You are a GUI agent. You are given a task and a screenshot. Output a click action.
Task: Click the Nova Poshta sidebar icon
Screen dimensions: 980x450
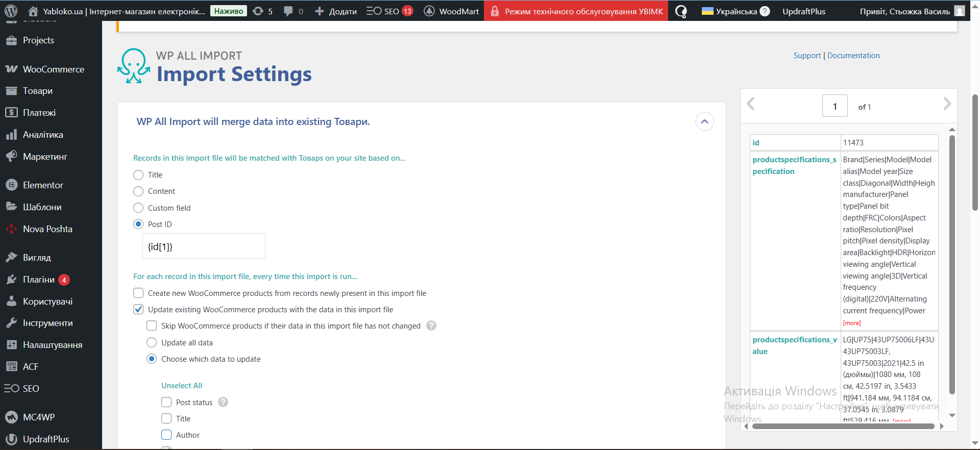coord(12,229)
